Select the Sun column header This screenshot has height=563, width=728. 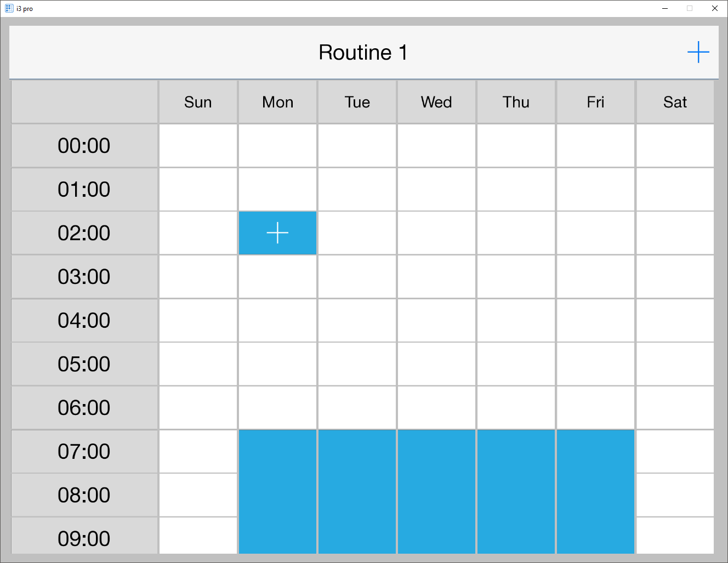[198, 102]
